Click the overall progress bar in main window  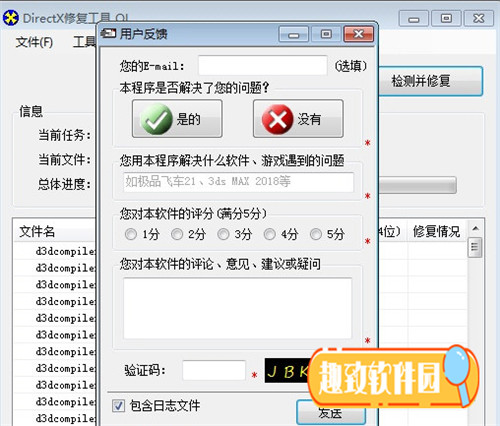(x=417, y=185)
